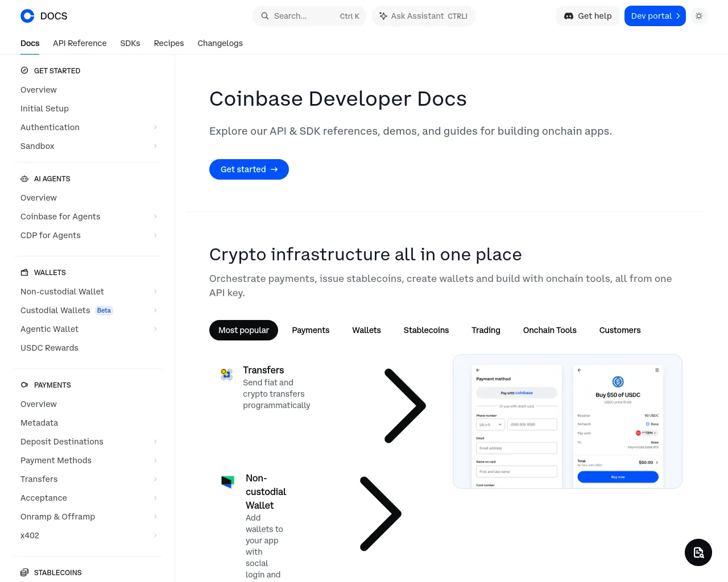Click the Wallets section icon

24,272
